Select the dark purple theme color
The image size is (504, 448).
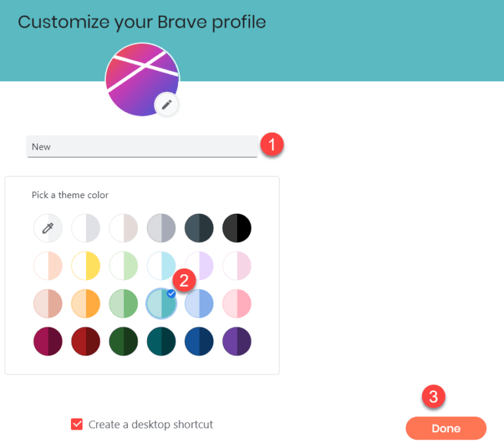coord(237,341)
